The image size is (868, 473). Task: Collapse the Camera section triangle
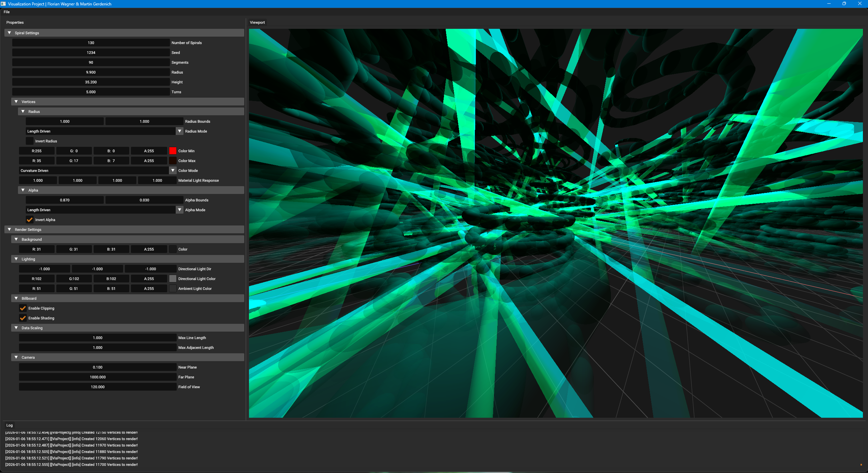pos(16,357)
